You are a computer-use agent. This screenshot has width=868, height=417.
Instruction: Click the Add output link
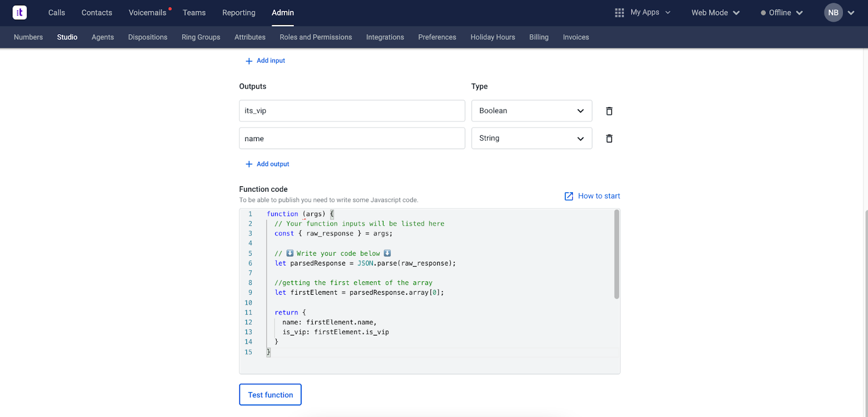pyautogui.click(x=273, y=164)
